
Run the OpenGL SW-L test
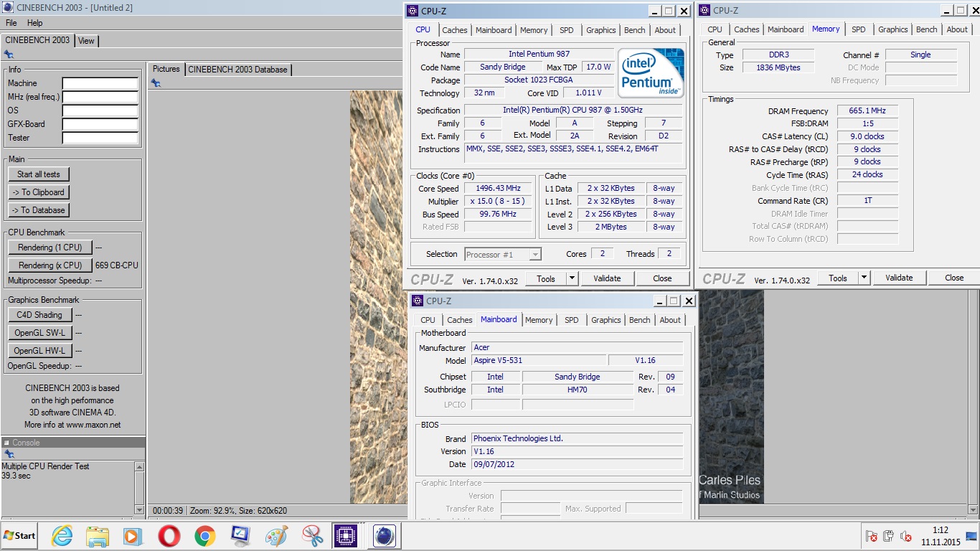coord(39,333)
